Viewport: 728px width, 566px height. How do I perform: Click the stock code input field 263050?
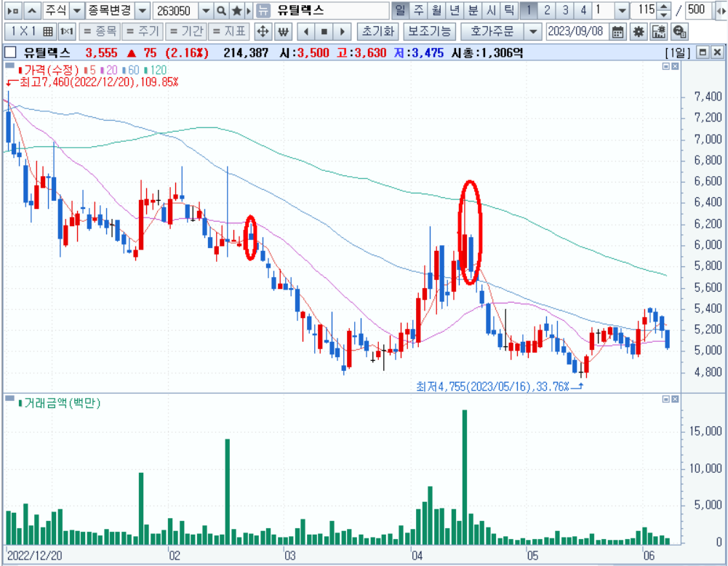(x=177, y=10)
